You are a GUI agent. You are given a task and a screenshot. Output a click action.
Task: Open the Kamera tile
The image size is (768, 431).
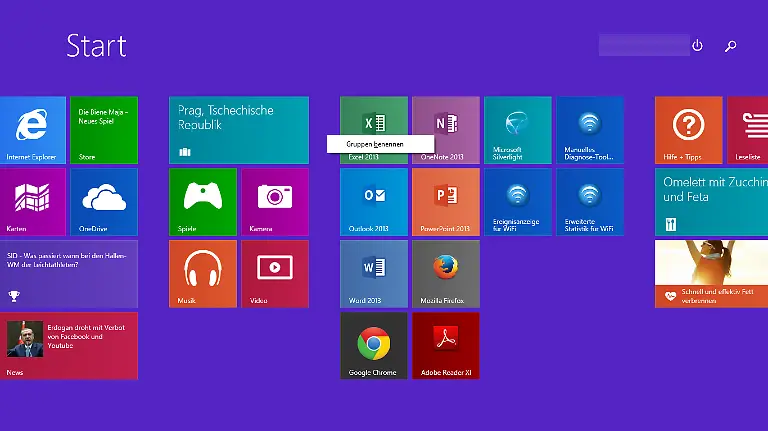275,202
